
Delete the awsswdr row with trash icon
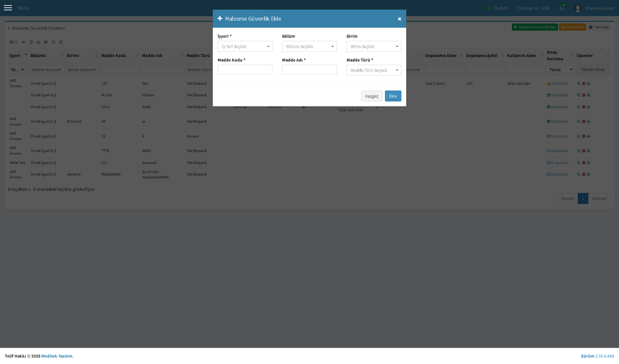pyautogui.click(x=584, y=163)
